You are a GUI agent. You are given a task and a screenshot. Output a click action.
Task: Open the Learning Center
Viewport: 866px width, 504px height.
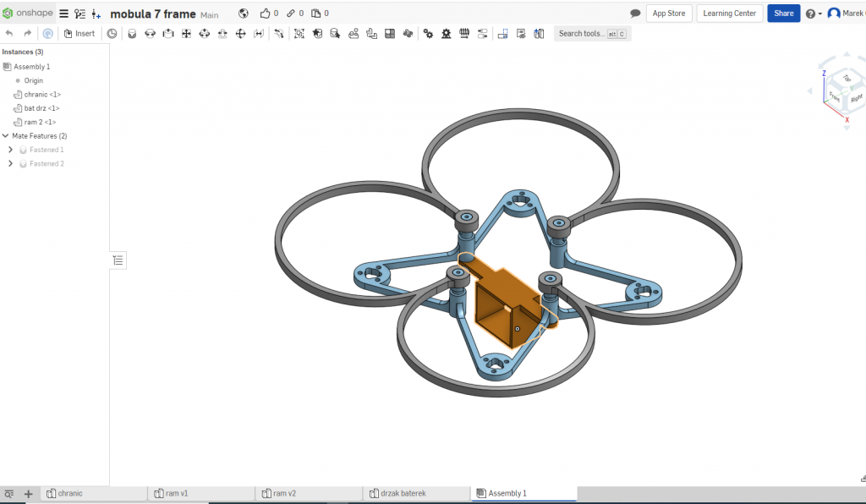coord(729,14)
